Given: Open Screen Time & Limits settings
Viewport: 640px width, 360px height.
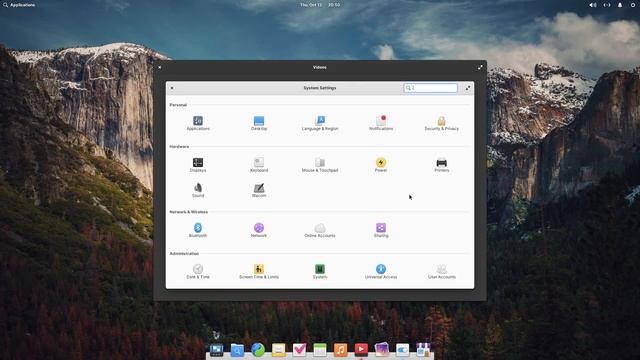Looking at the screenshot, I should click(259, 272).
